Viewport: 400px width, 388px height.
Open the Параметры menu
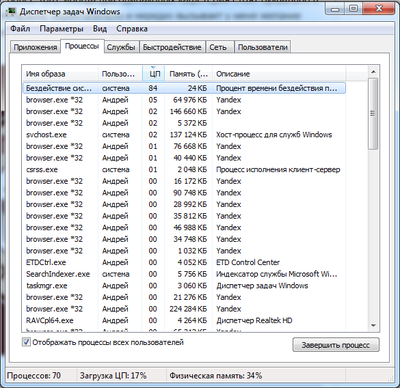pos(61,29)
